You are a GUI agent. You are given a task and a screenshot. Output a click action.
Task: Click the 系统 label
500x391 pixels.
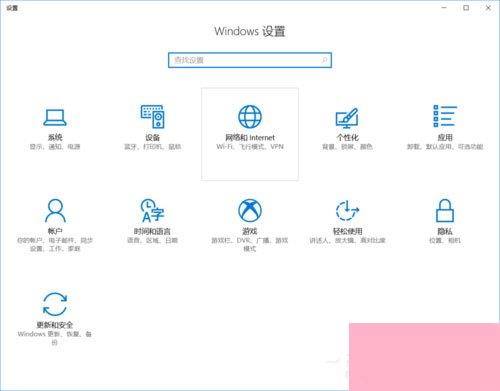[x=55, y=137]
